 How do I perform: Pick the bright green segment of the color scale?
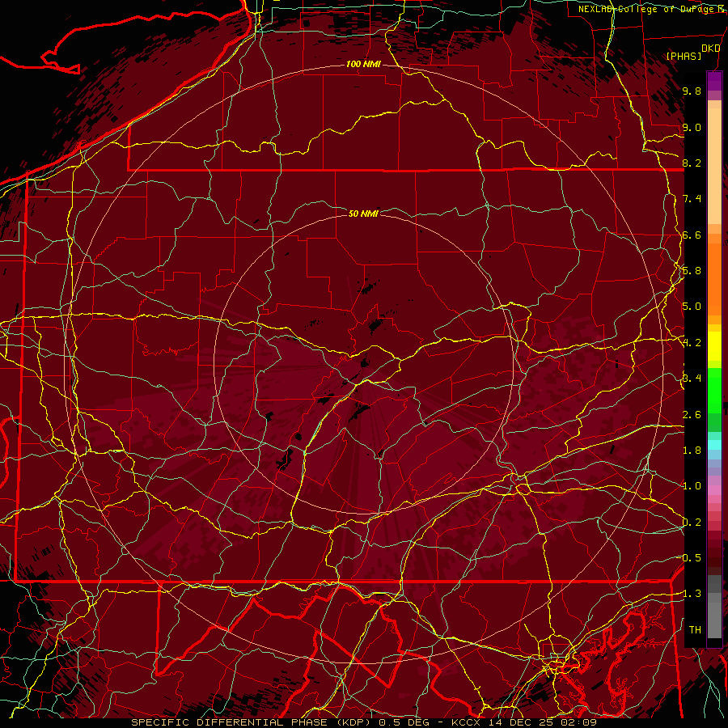[714, 391]
